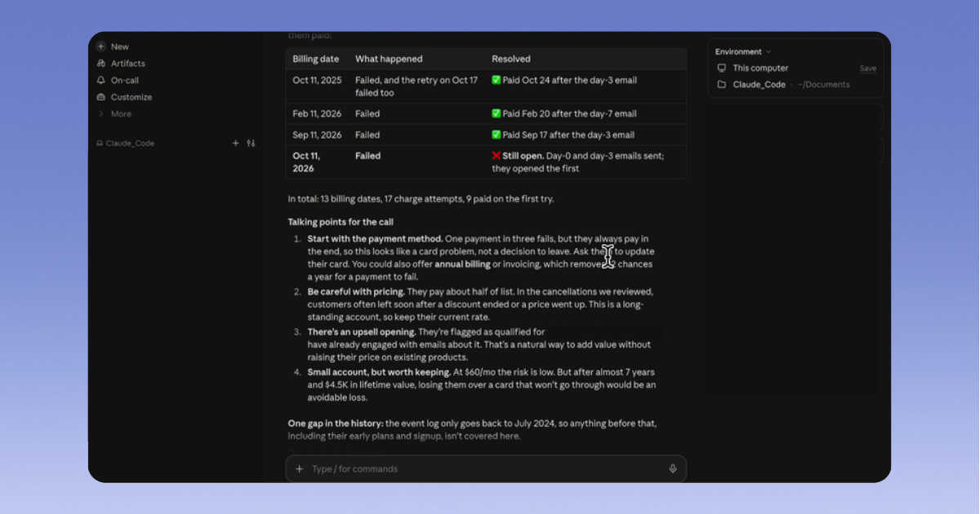Click the 'Sep 11, 2026' billing date cell

tap(317, 135)
